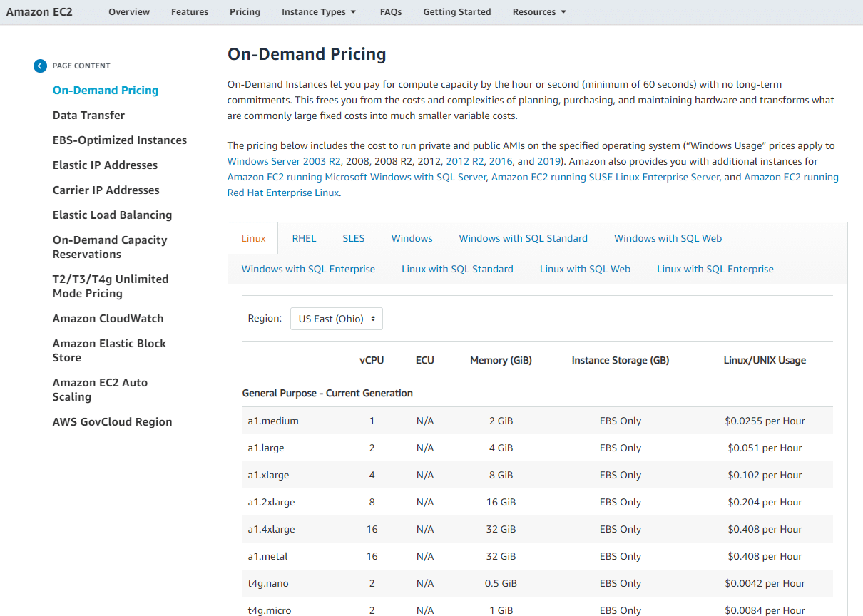Open the Getting Started page
This screenshot has height=616, width=863.
click(x=456, y=11)
